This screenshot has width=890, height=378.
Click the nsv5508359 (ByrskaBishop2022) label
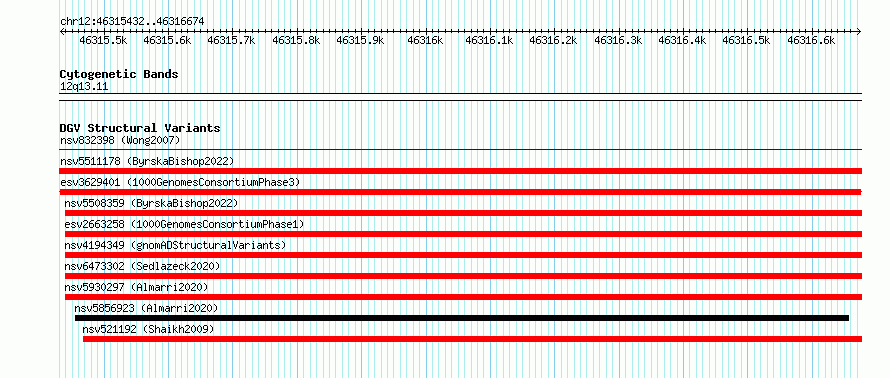coord(151,203)
